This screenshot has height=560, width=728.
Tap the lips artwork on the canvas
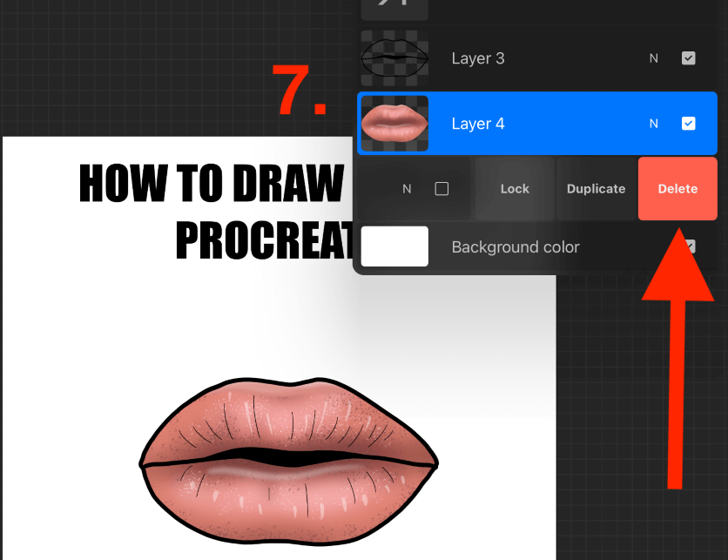pyautogui.click(x=289, y=461)
